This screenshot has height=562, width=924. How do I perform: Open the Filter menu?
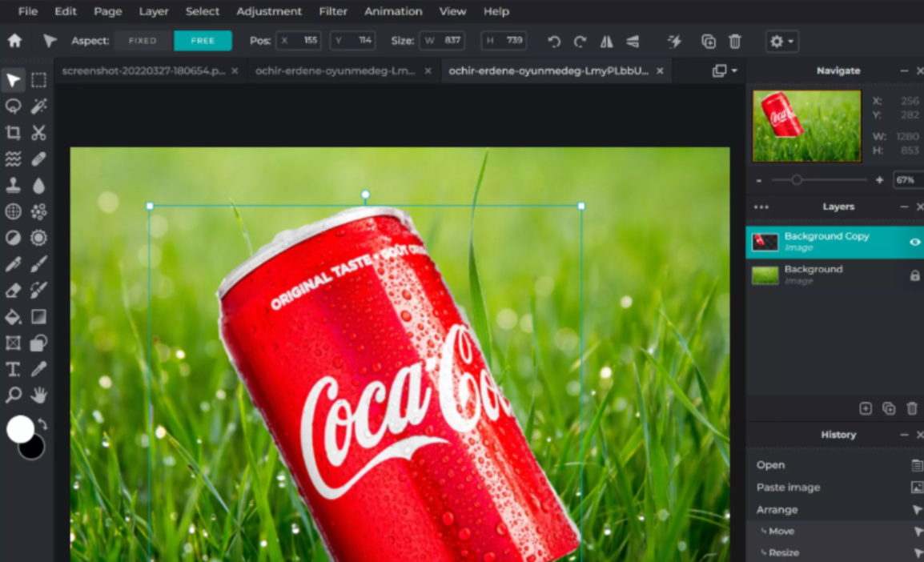point(332,11)
